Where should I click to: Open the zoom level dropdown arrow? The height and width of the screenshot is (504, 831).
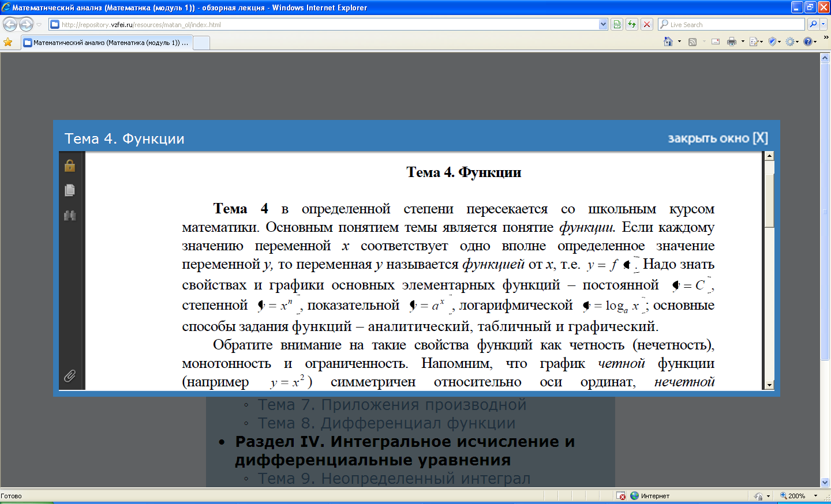[x=815, y=496]
